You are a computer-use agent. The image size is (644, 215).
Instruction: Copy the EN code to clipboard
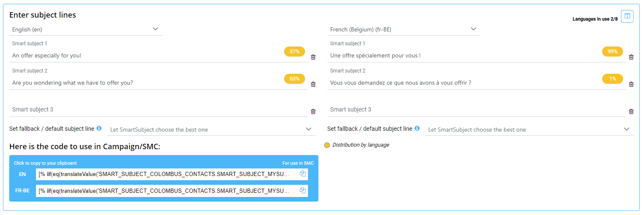coord(303,174)
